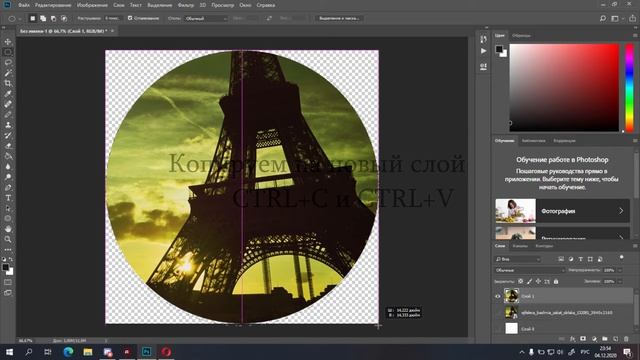Image resolution: width=640 pixels, height=360 pixels.
Task: Click the foreground color swatch in toolbar
Action: pyautogui.click(x=5, y=267)
